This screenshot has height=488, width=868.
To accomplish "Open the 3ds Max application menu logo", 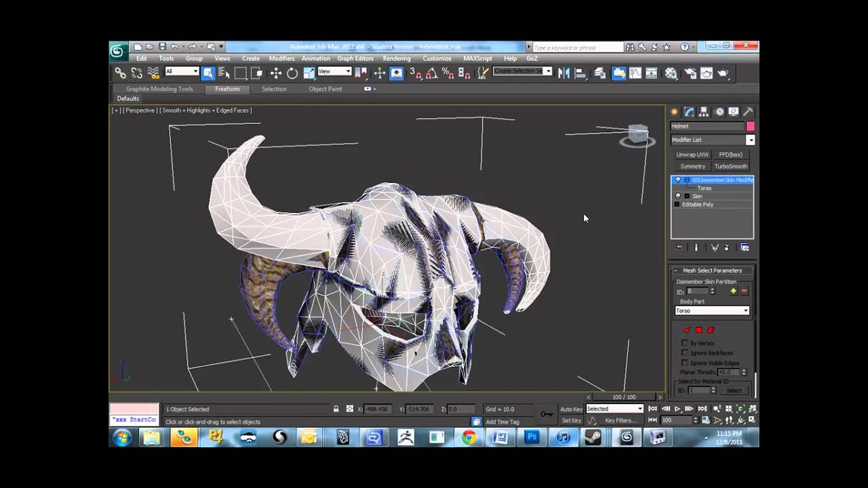I will pyautogui.click(x=117, y=52).
